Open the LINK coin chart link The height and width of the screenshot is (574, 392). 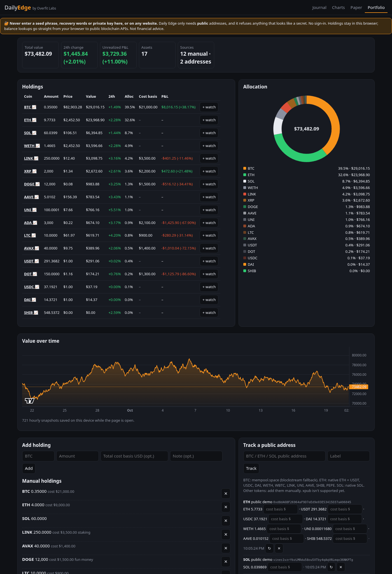coord(31,158)
